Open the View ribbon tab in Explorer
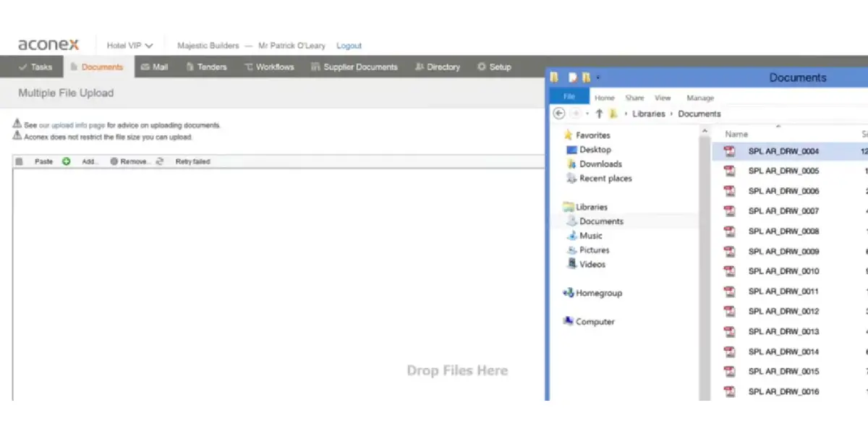The image size is (868, 434). point(663,98)
